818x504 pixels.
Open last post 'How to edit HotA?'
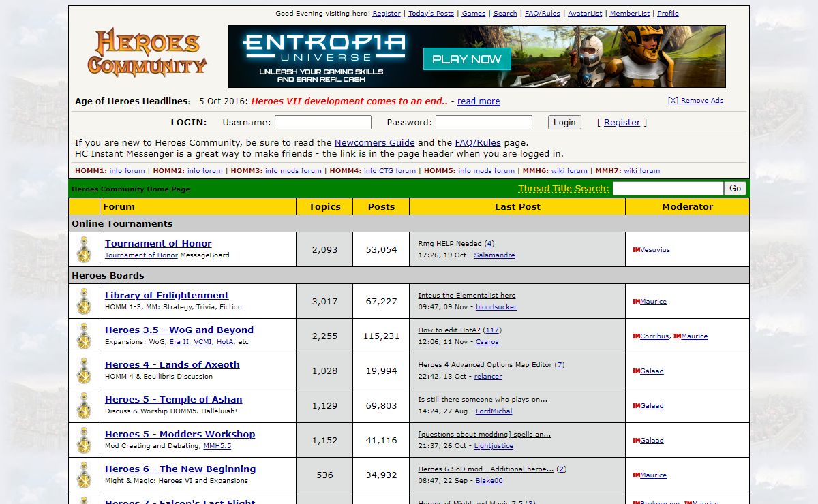click(450, 330)
